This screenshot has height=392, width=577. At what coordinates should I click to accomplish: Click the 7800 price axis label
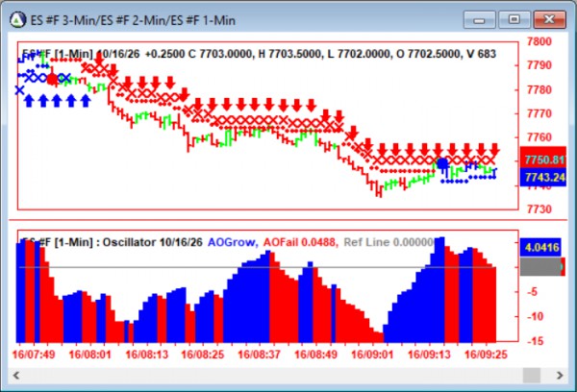(x=539, y=41)
